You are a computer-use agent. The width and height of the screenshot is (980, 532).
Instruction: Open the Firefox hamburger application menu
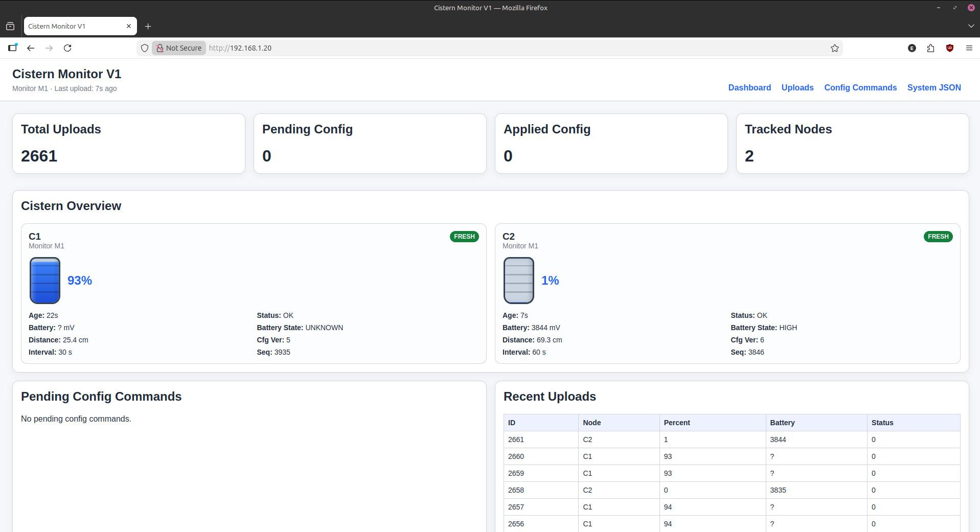coord(969,48)
